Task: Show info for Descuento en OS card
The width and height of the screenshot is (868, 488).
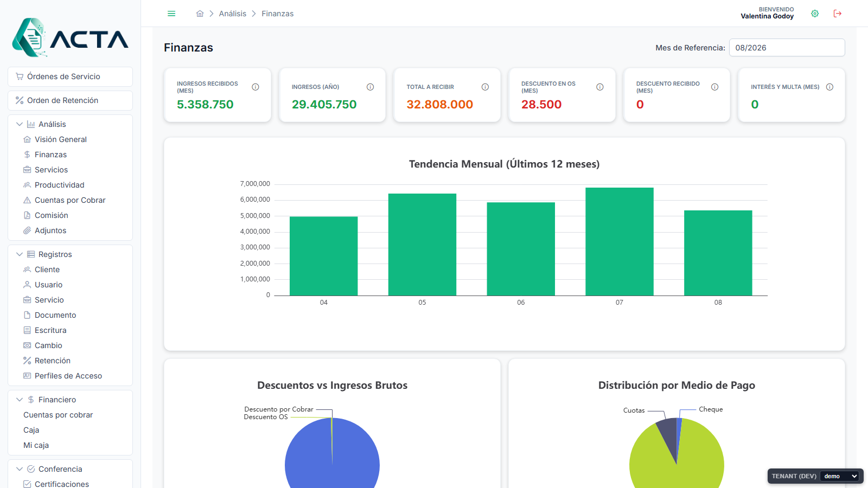Action: point(600,87)
